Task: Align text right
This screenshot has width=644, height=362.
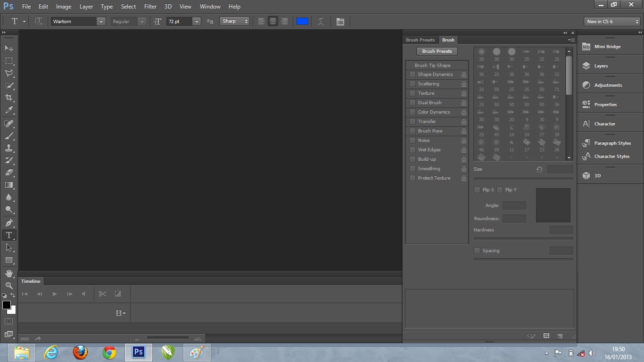Action: 284,21
